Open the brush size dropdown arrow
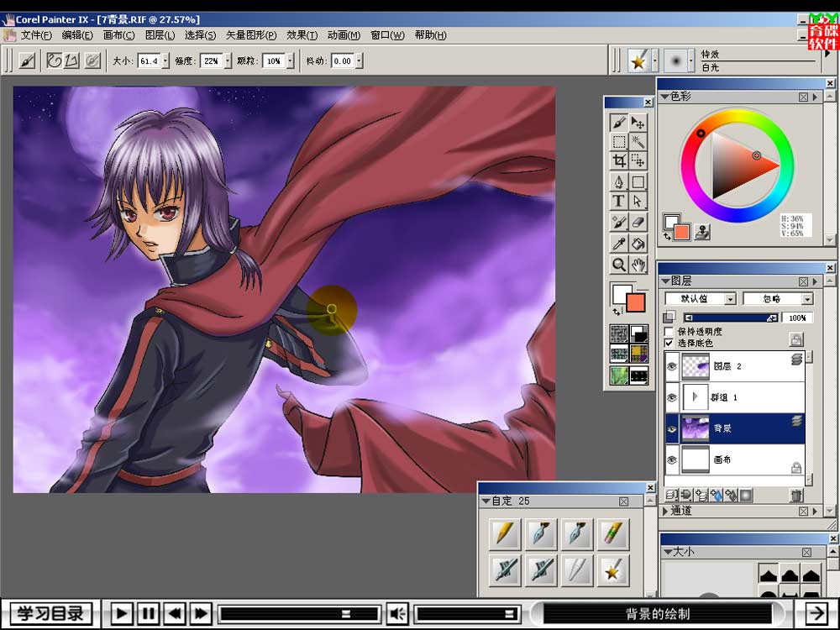Screen dimensions: 840x630 pos(165,61)
